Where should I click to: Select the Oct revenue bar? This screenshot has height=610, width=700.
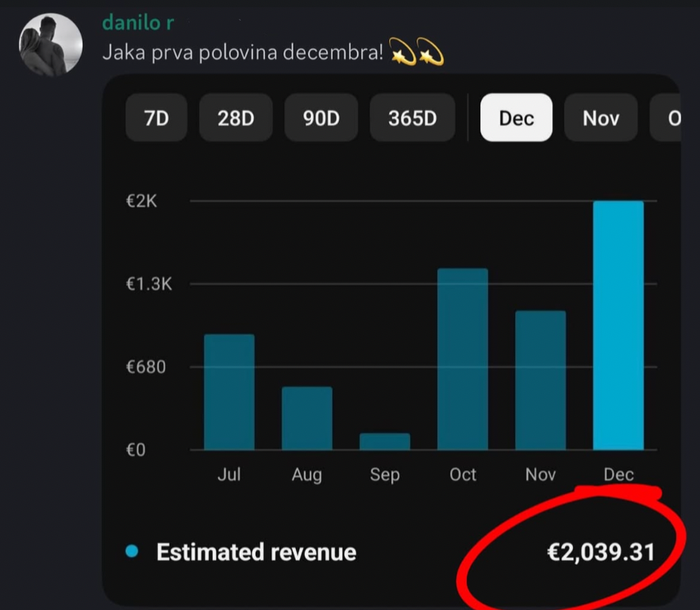point(462,359)
